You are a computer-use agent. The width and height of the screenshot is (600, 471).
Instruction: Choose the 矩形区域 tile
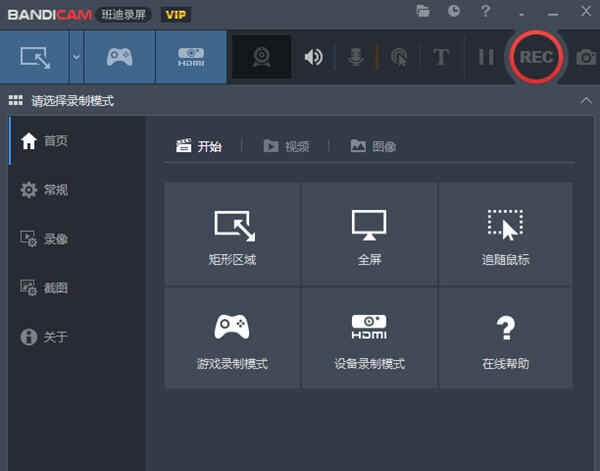[232, 234]
